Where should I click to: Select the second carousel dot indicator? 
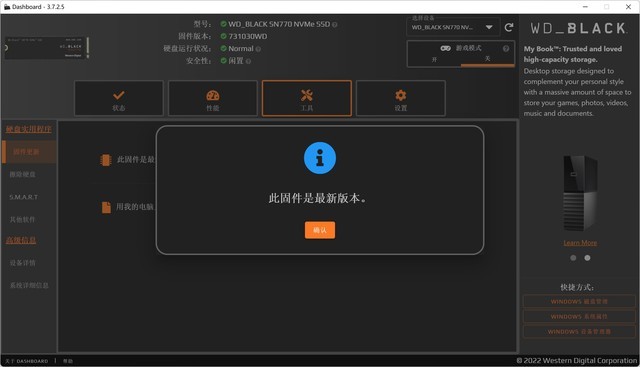587,258
